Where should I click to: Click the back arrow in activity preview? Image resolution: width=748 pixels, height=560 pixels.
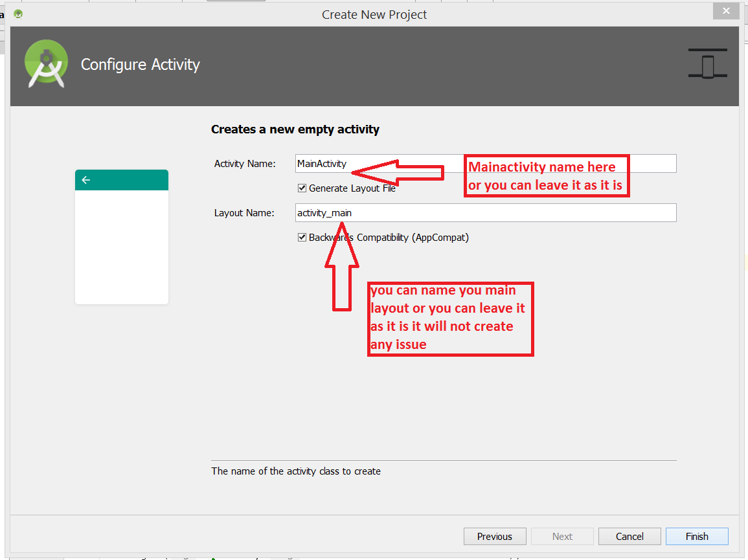[86, 180]
